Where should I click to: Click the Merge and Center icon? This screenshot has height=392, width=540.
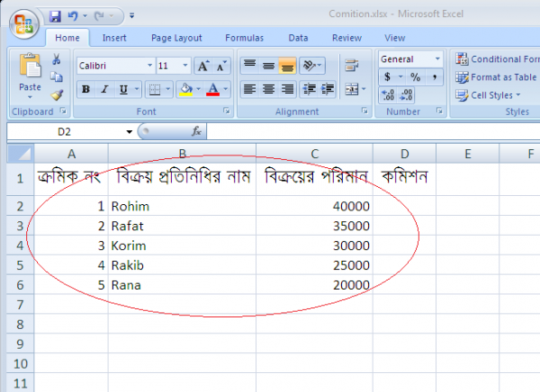point(352,90)
